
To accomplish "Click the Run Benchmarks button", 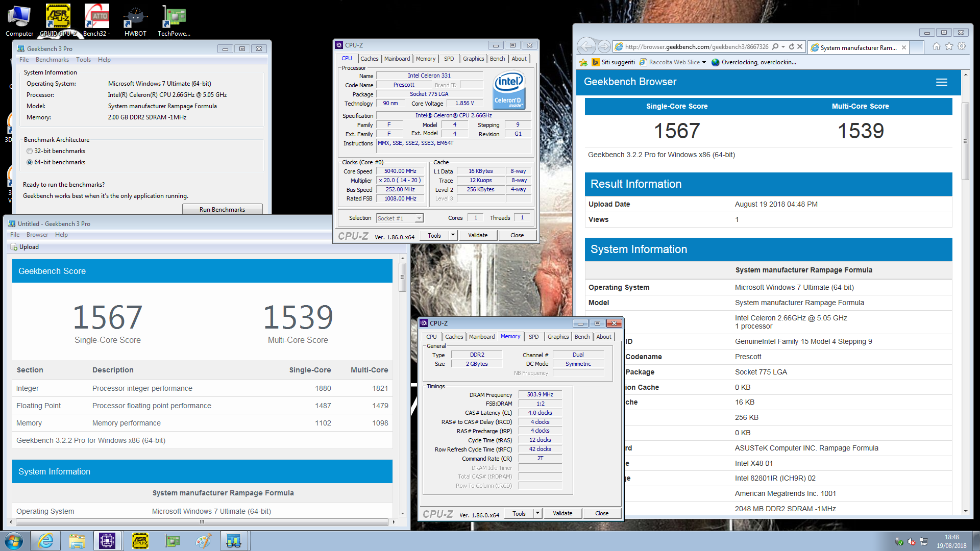I will [x=222, y=209].
